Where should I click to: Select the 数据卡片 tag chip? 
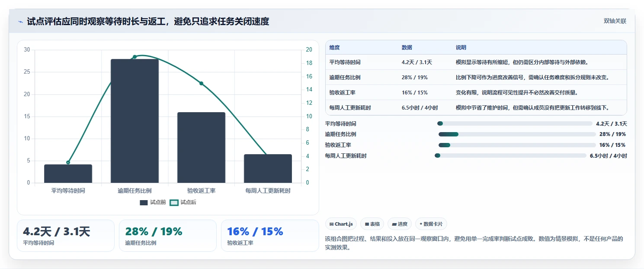pos(431,224)
